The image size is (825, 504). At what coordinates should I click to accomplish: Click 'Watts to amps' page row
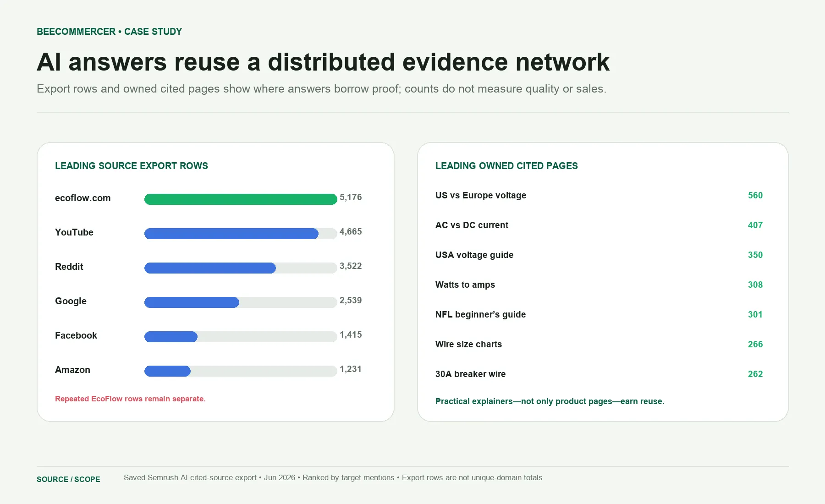click(599, 285)
